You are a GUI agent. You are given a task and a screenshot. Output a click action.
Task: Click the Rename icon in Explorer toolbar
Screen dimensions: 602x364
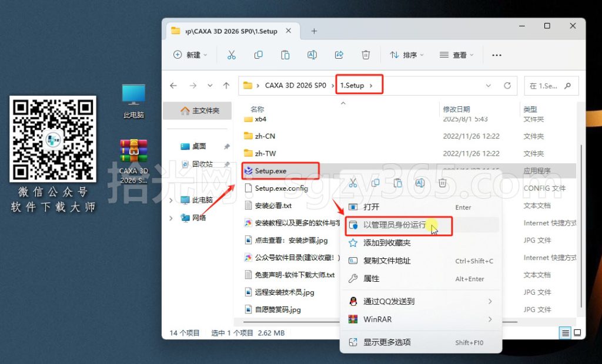[312, 55]
